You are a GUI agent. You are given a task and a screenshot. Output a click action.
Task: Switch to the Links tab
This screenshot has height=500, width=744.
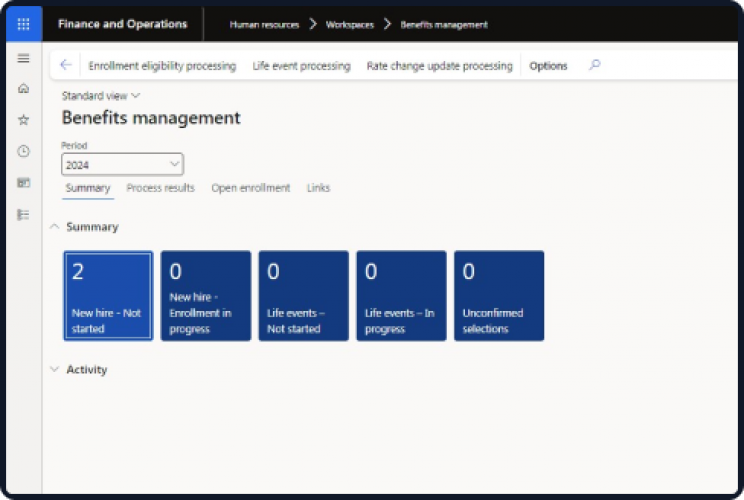click(x=318, y=188)
